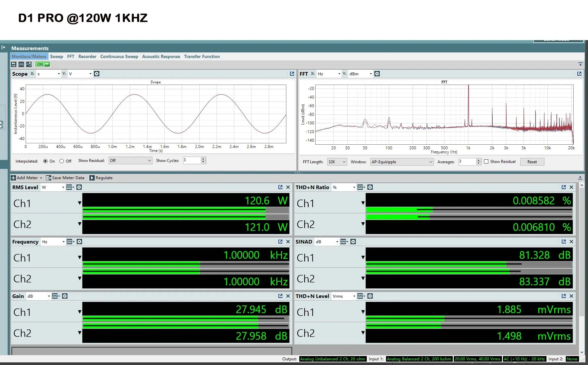The image size is (588, 365).
Task: Open the Acoustic Response tab
Action: (x=161, y=56)
